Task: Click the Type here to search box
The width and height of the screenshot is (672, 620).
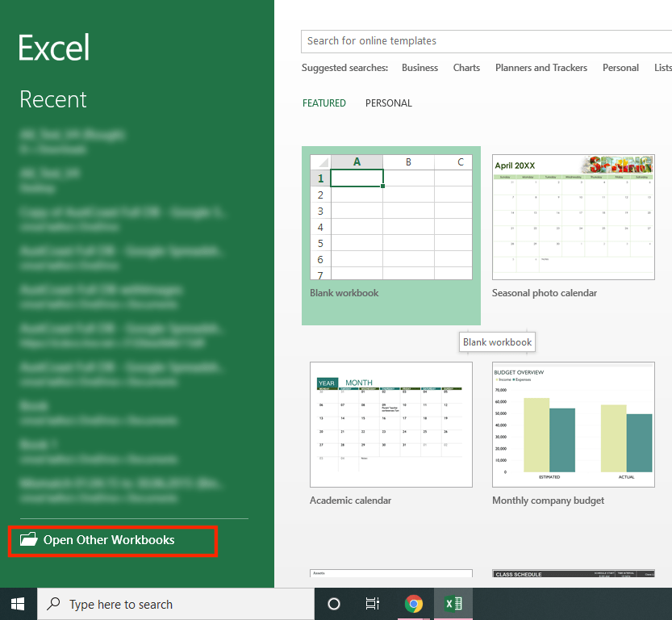Action: tap(176, 604)
